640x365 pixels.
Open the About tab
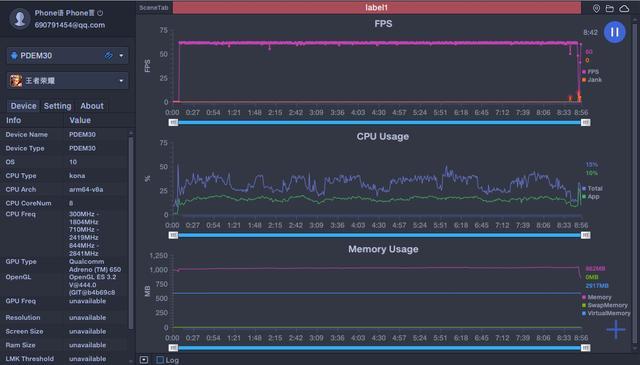click(x=92, y=106)
